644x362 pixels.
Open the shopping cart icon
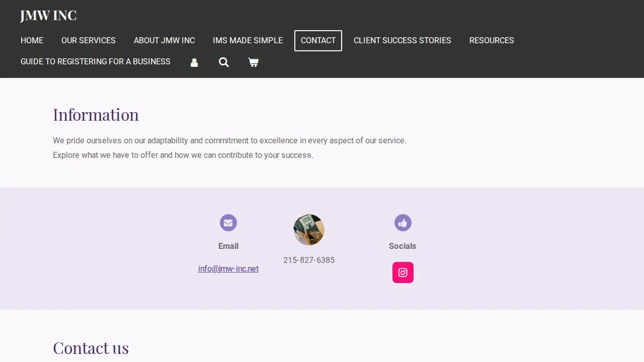click(254, 62)
